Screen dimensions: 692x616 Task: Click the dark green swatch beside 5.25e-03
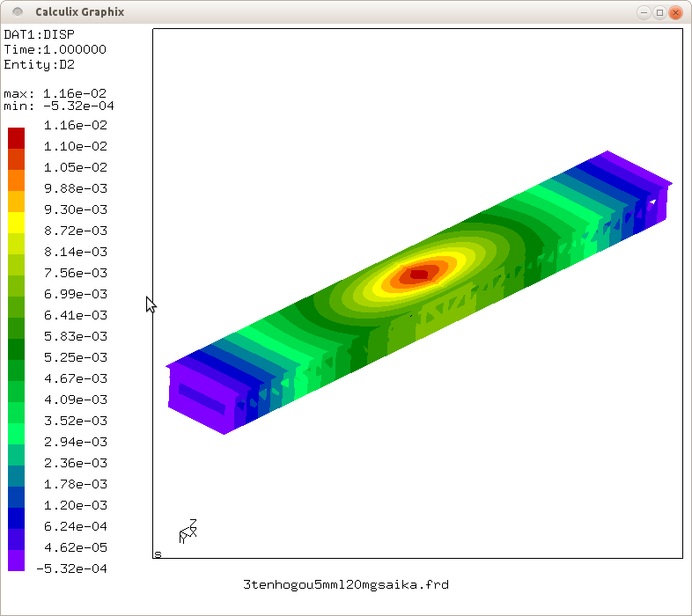(x=17, y=349)
